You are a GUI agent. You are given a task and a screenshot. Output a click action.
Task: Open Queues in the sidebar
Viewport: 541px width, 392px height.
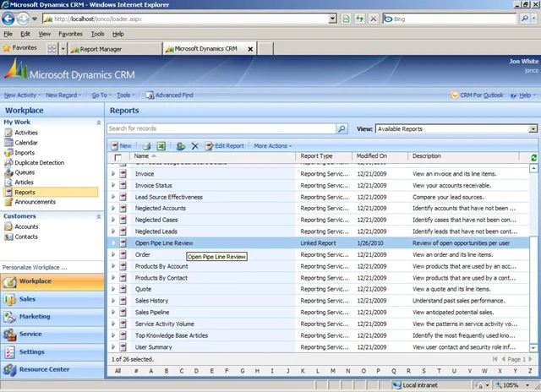click(x=25, y=172)
